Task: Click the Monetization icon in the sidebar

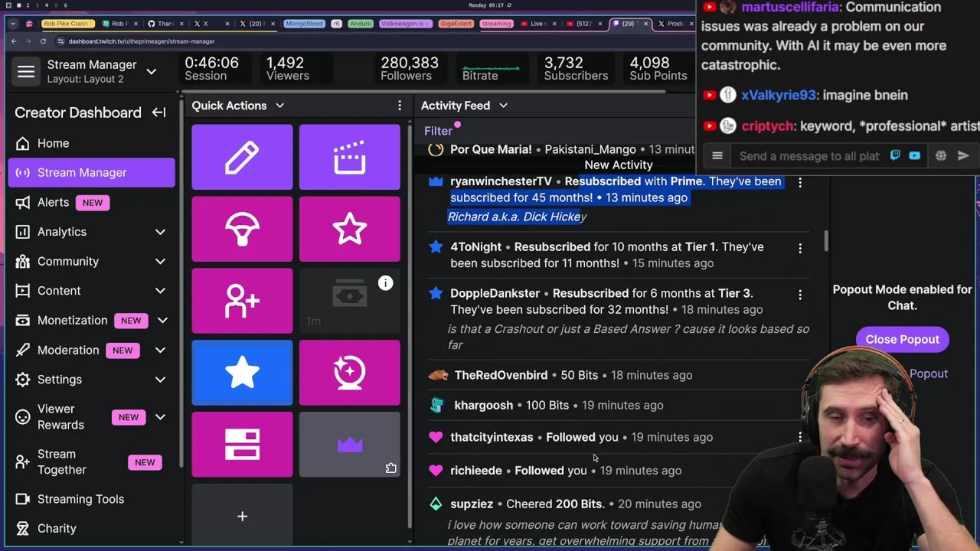Action: coord(23,320)
